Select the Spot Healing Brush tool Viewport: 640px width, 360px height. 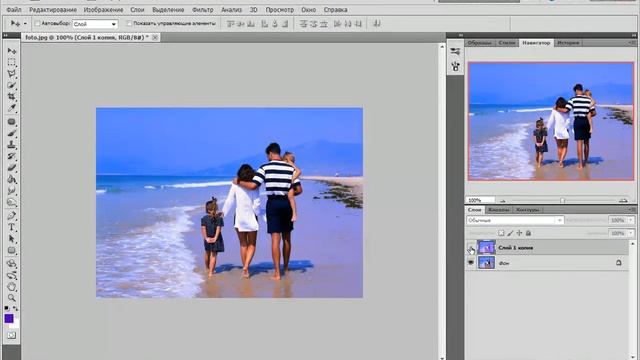[x=11, y=122]
